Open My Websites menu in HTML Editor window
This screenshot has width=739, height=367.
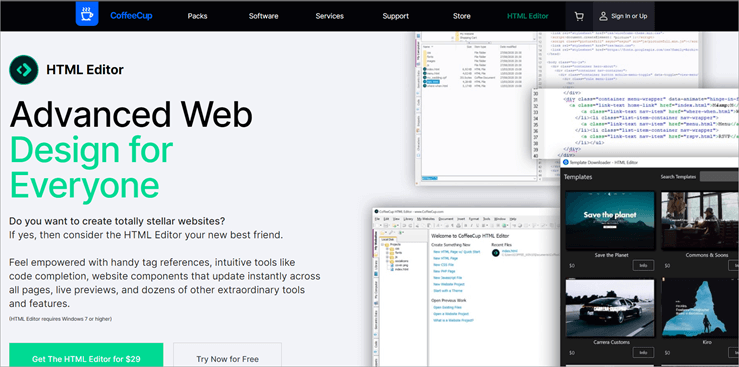click(426, 219)
